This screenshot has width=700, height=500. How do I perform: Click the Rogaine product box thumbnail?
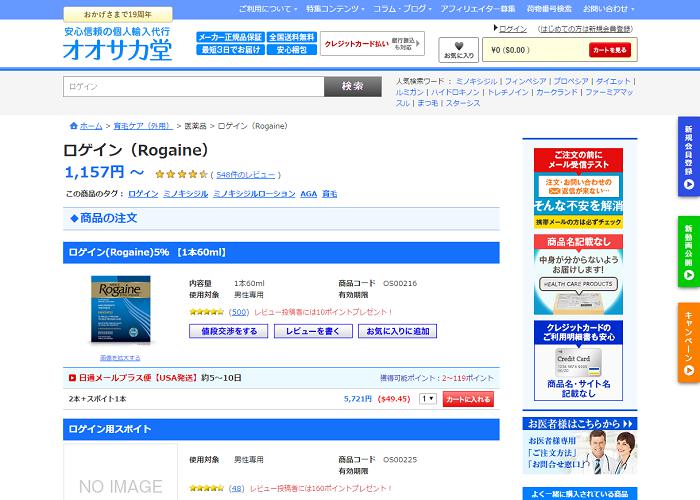(121, 309)
